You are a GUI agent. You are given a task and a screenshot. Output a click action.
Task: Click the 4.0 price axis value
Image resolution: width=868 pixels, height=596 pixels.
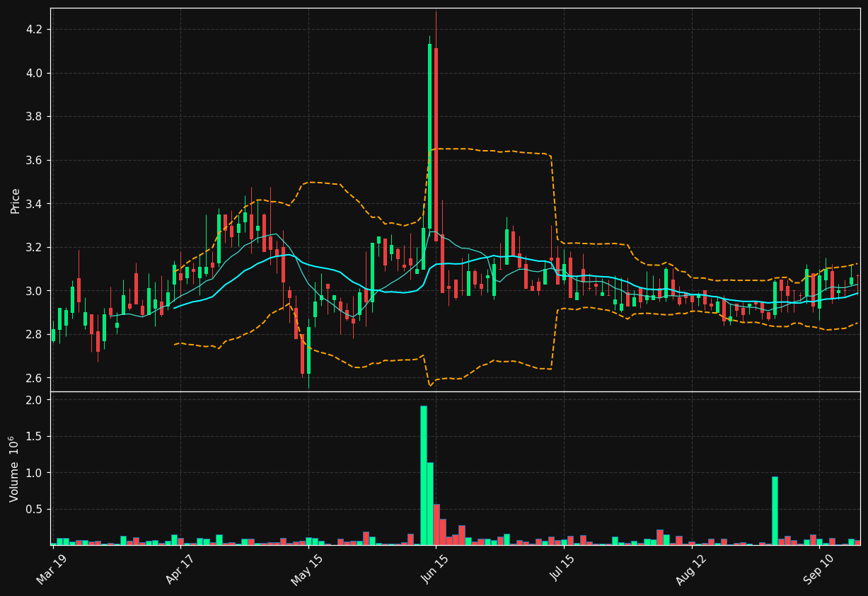[34, 73]
